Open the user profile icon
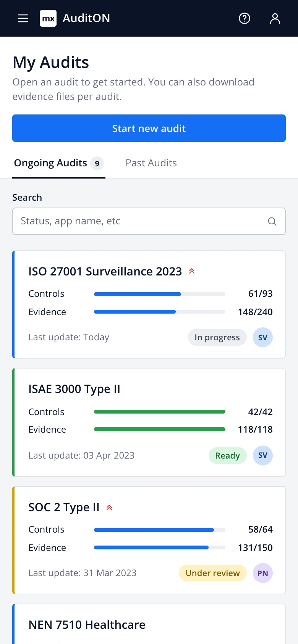The width and height of the screenshot is (298, 644). pos(275,18)
